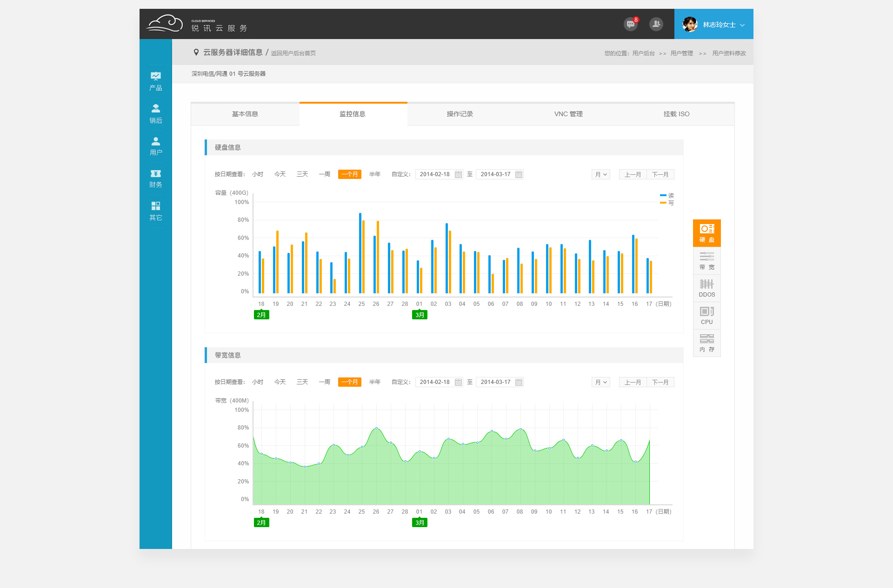
Task: Select 今天 range for disk chart
Action: (280, 174)
